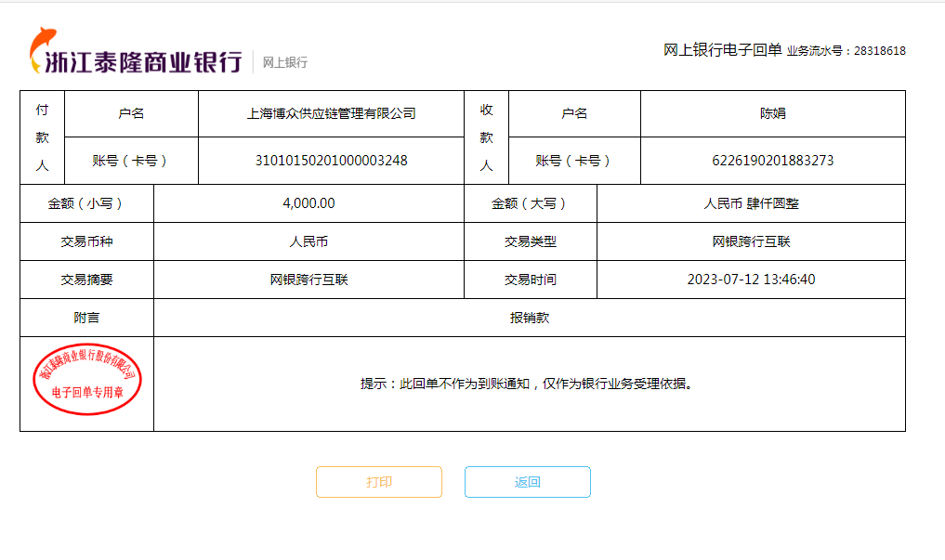Click payer account number 31010150201000003248
The width and height of the screenshot is (945, 560).
[331, 161]
